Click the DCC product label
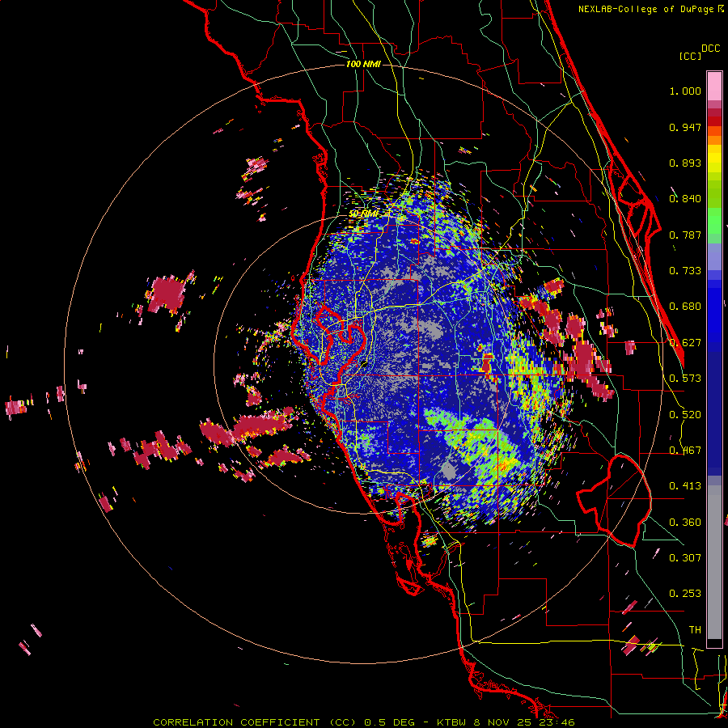This screenshot has width=728, height=728. [x=711, y=49]
